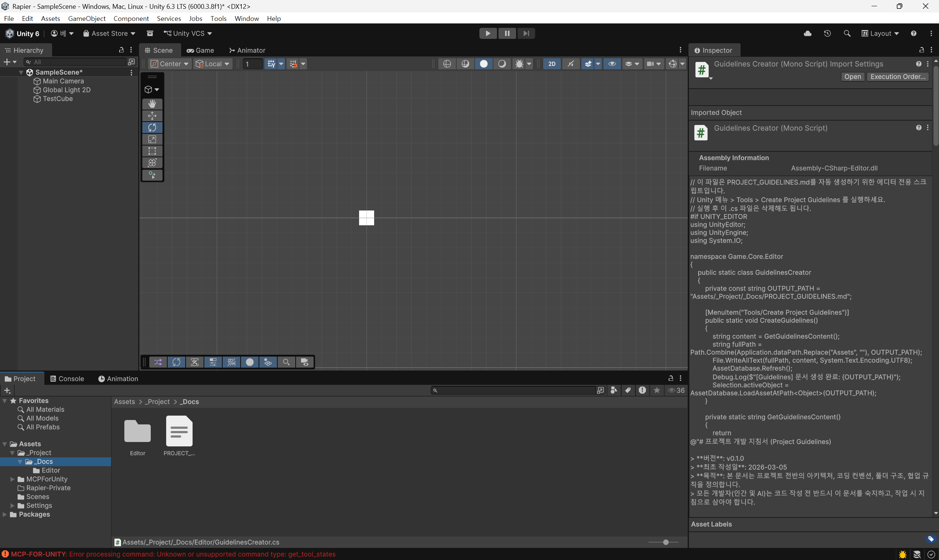Select the Move tool in Scene
Screen dimensions: 939x560
(x=152, y=115)
